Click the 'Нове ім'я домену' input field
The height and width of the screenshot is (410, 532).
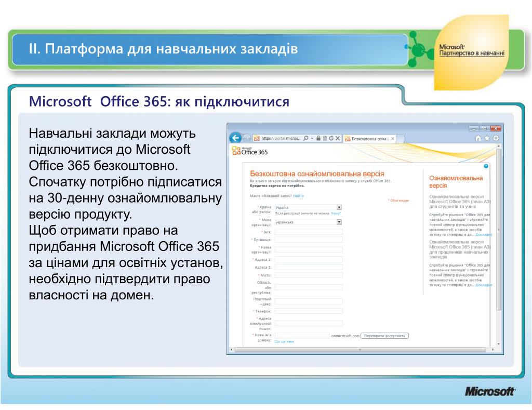(x=302, y=335)
